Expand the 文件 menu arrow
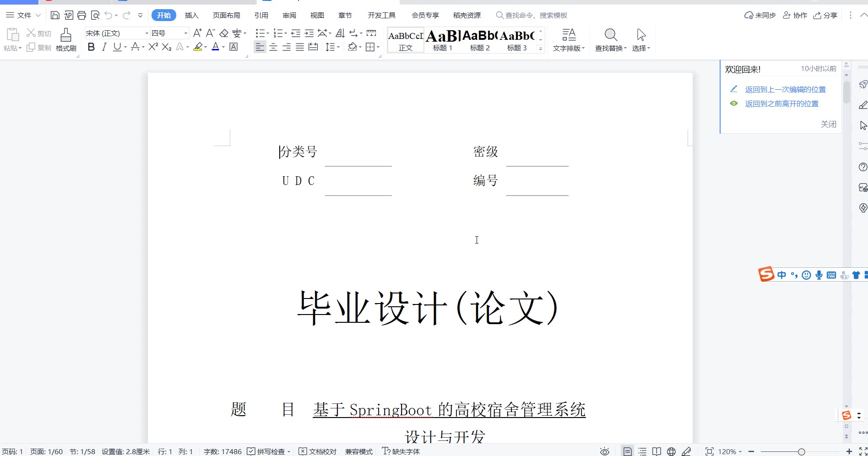The height and width of the screenshot is (456, 868). click(x=38, y=16)
